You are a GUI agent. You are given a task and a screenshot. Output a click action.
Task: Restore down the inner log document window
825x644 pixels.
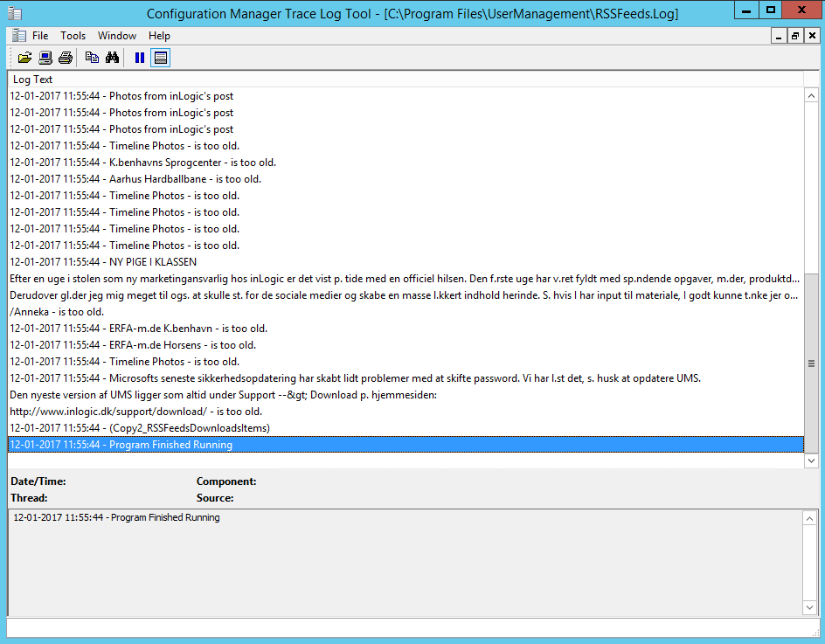[x=794, y=36]
